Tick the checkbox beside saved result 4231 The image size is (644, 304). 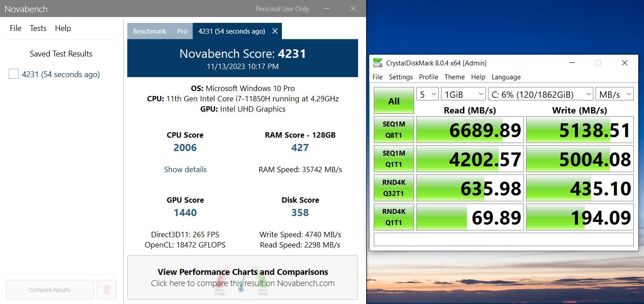13,74
